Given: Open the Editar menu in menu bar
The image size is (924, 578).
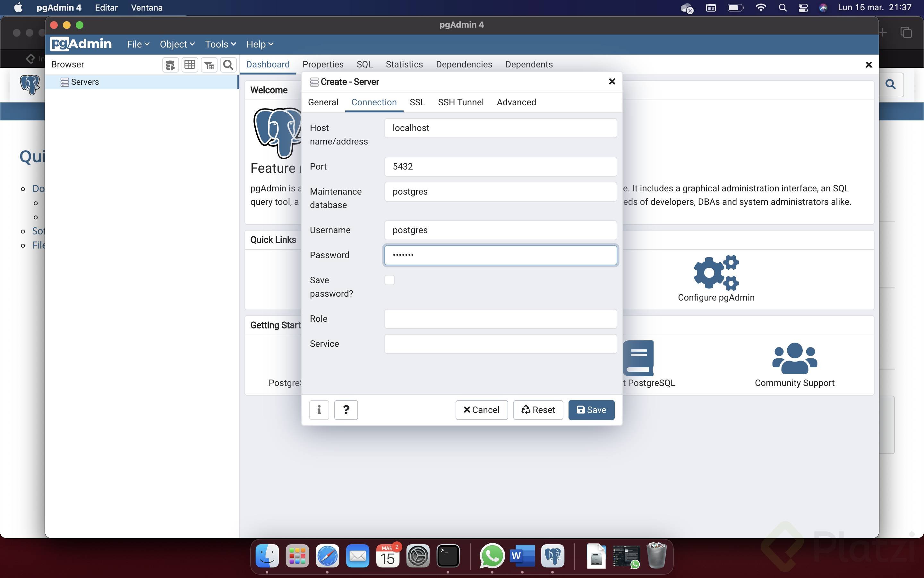Looking at the screenshot, I should [106, 8].
